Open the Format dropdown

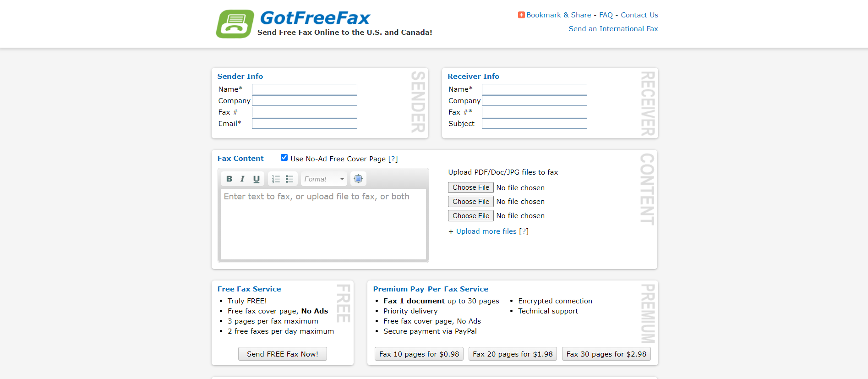pyautogui.click(x=324, y=179)
